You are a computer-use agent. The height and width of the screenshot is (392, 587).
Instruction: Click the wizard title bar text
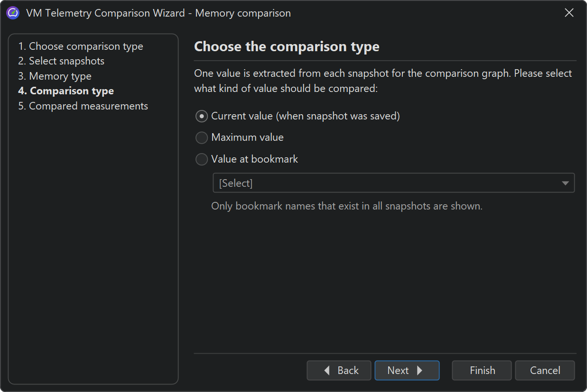click(158, 13)
